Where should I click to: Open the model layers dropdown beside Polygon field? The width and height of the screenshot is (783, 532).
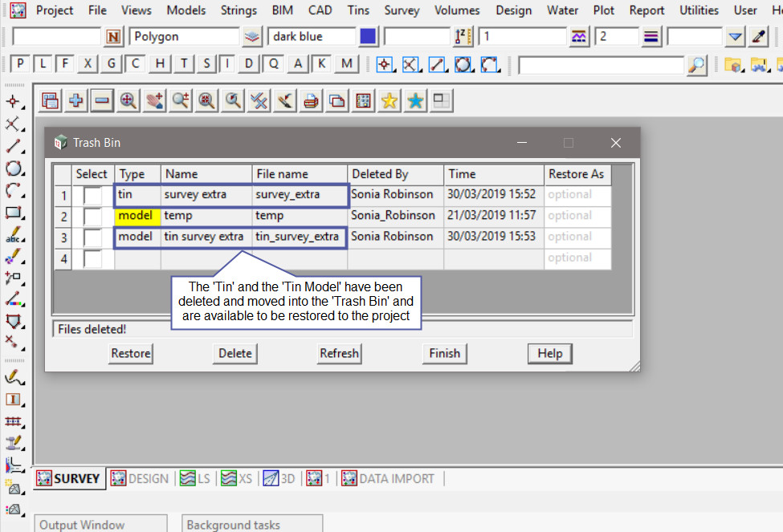252,36
